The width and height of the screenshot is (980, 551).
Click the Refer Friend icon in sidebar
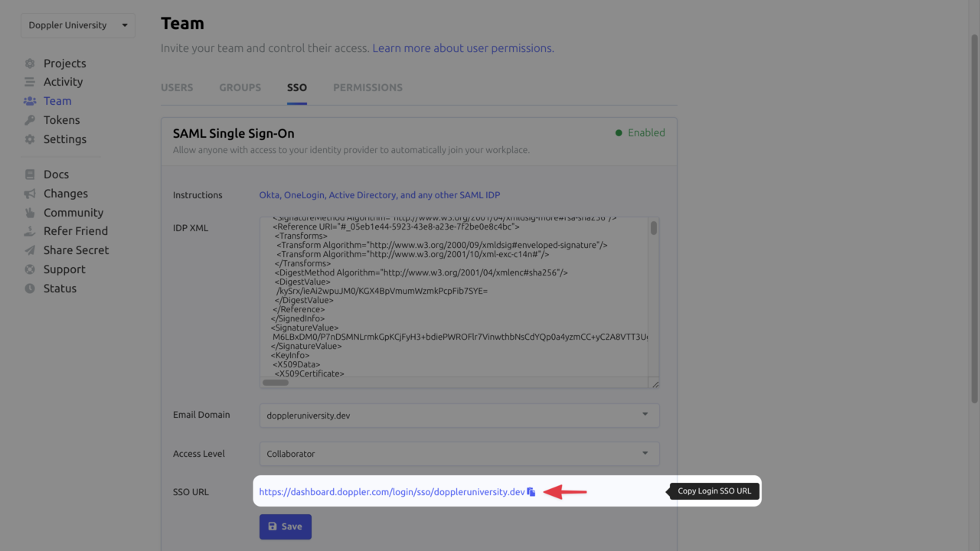tap(30, 231)
